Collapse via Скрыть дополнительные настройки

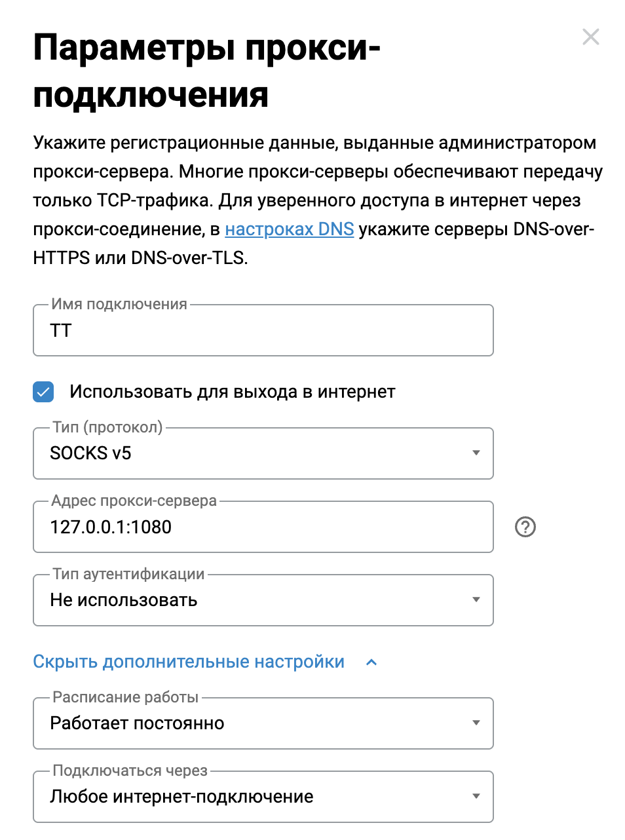point(189,662)
